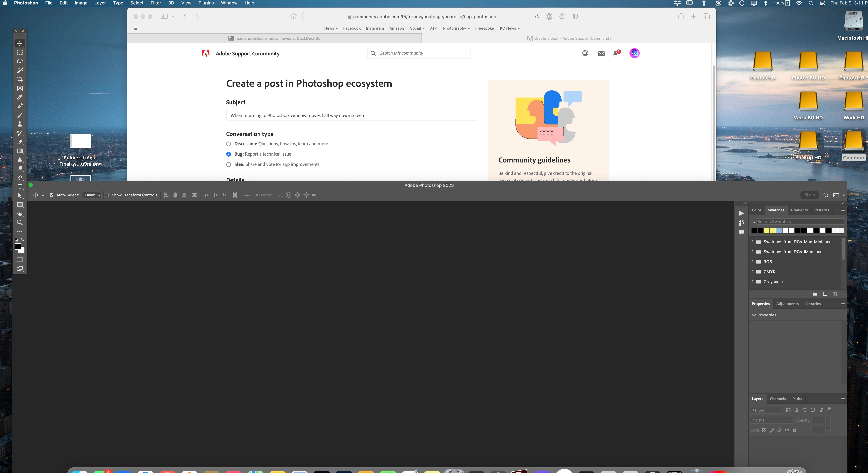Viewport: 868px width, 473px height.
Task: Choose the Discussion conversation type
Action: [x=228, y=144]
